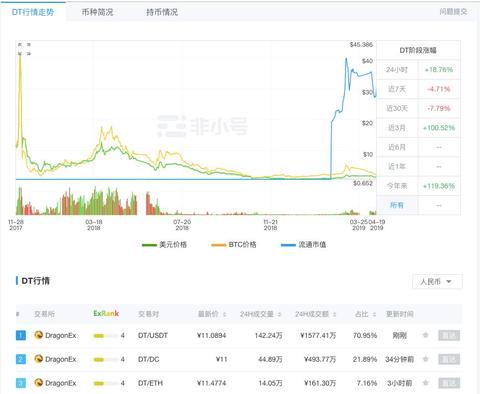480x394 pixels.
Task: Toggle the 美元价格 legend series
Action: [x=164, y=245]
